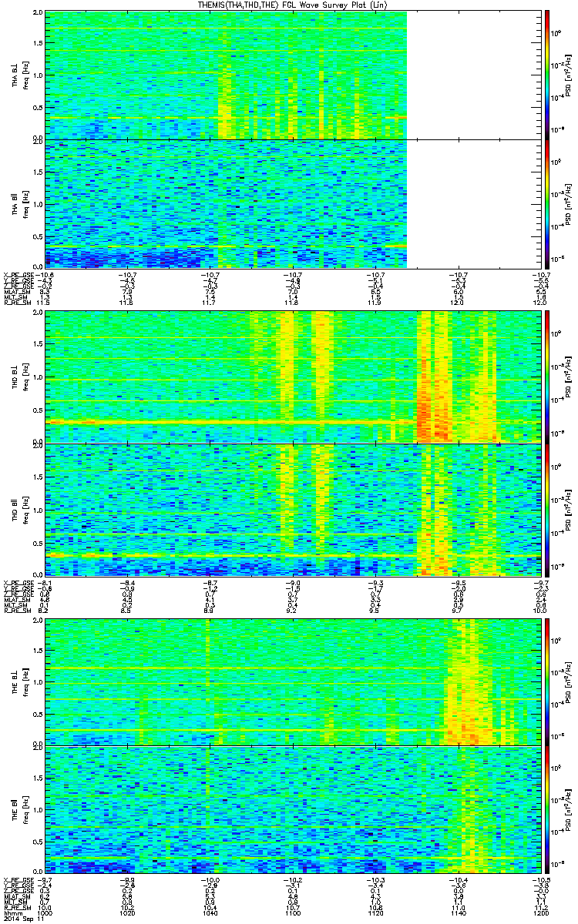Click the '1140' time tick label
The image size is (578, 924).
pos(459,912)
